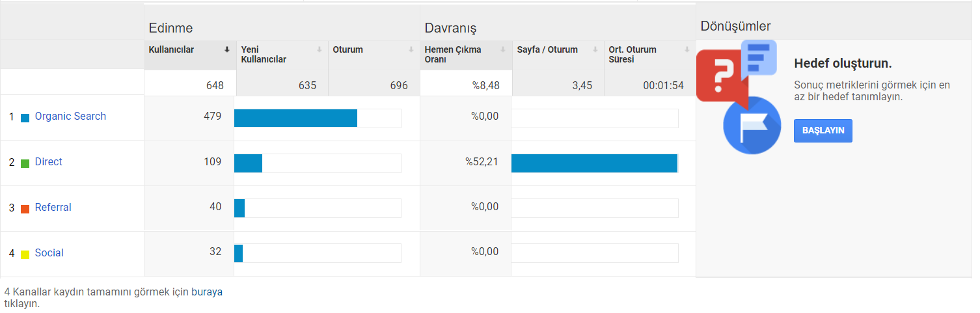980x313 pixels.
Task: Open the Direct channel link
Action: [x=49, y=161]
